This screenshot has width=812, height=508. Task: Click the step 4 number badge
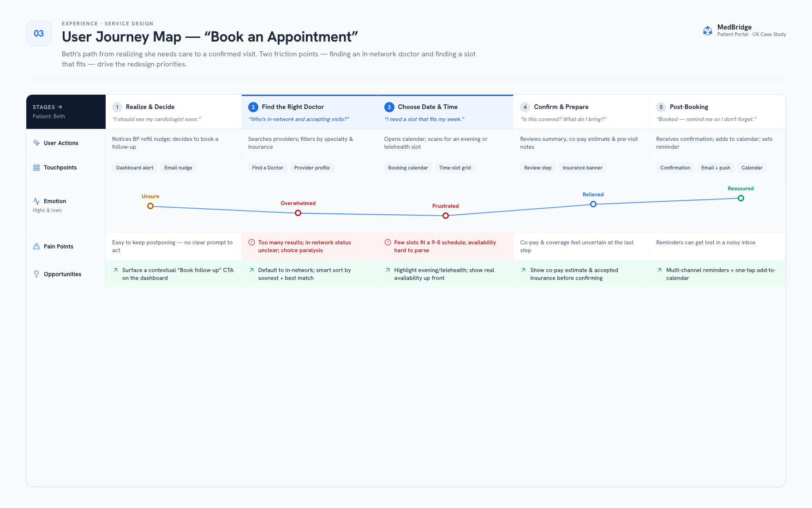coord(525,107)
